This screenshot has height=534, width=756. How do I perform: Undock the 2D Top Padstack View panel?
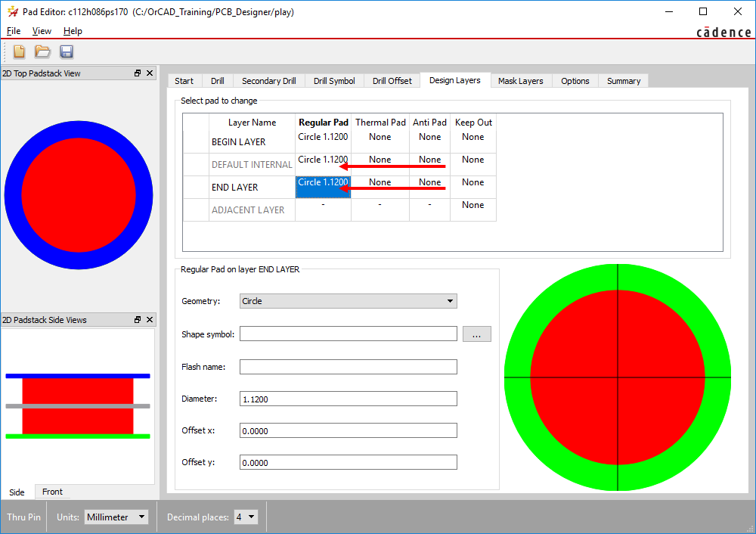click(x=138, y=73)
